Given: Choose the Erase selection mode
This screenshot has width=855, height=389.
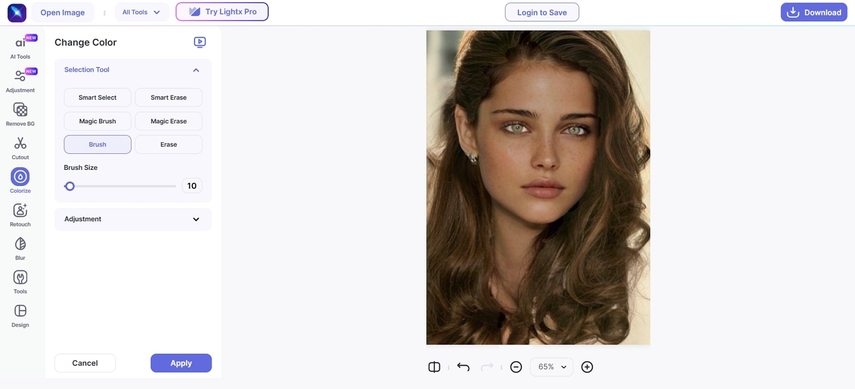Looking at the screenshot, I should [168, 145].
